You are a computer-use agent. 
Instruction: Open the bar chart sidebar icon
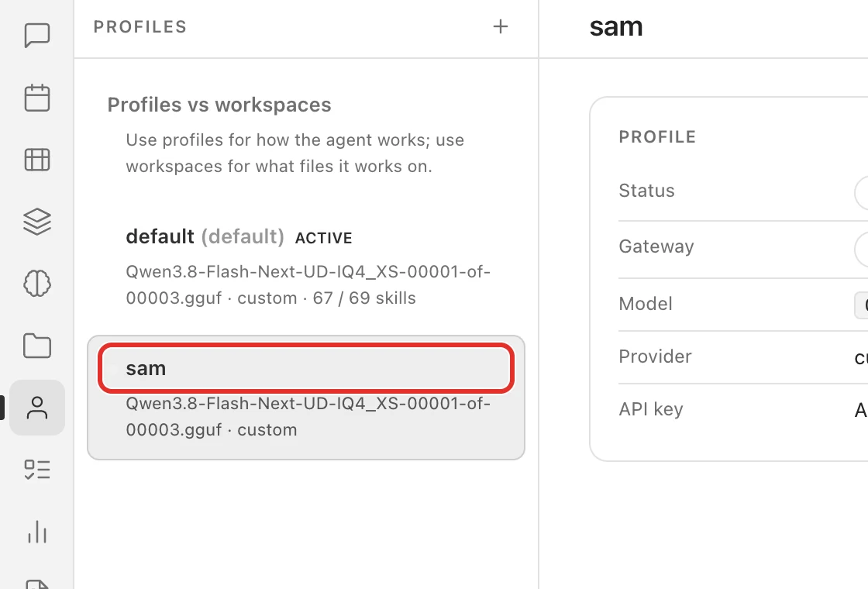(37, 532)
